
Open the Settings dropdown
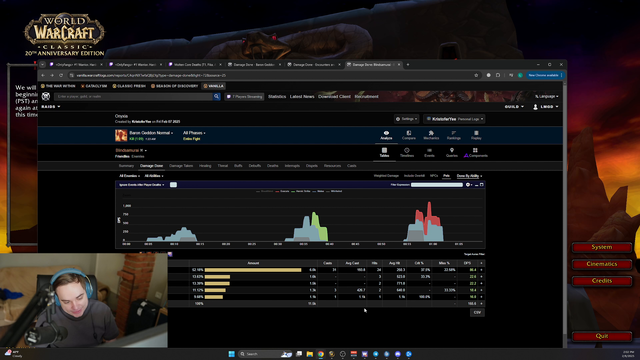tap(407, 119)
